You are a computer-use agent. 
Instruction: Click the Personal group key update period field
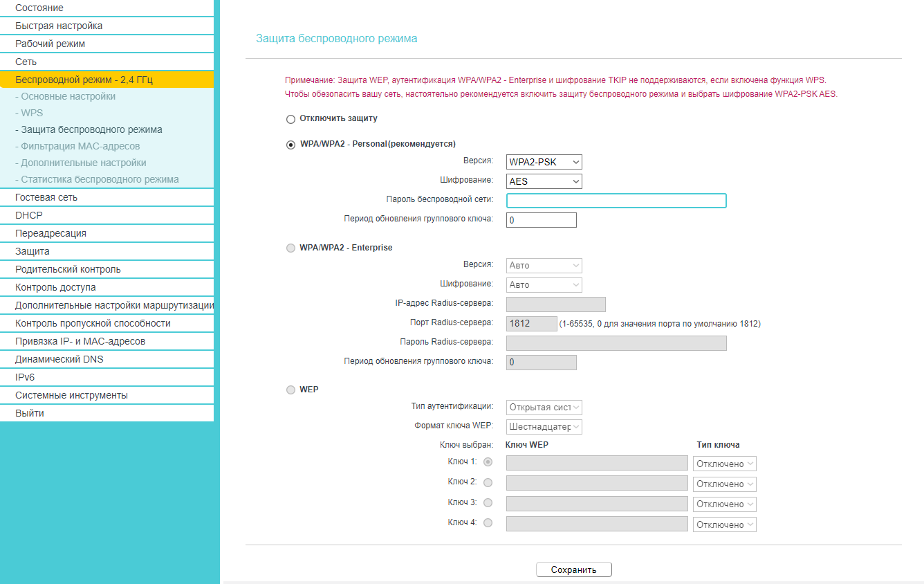pyautogui.click(x=542, y=220)
